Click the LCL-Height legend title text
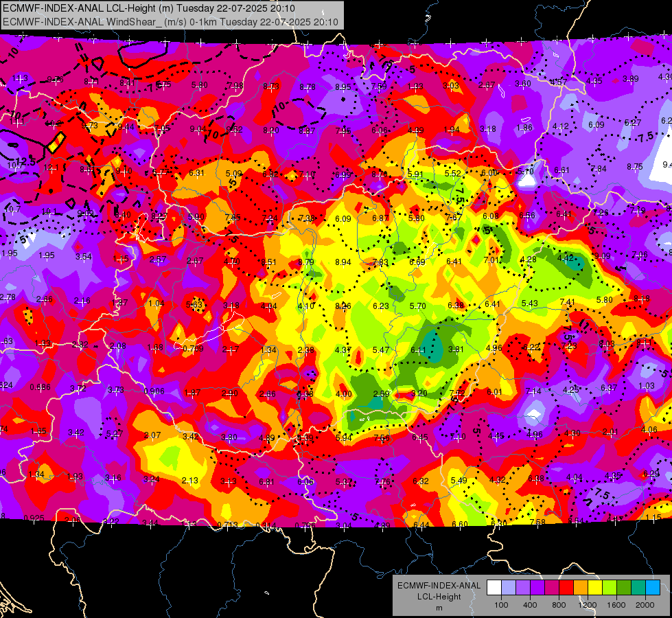This screenshot has width=672, height=618. 439,597
